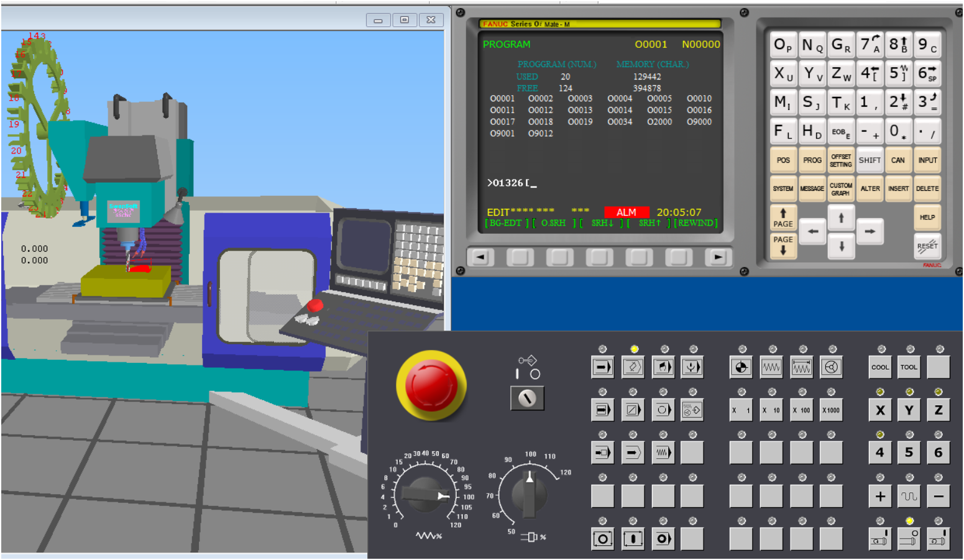
Task: Click the Program Restart button
Action: click(x=602, y=452)
